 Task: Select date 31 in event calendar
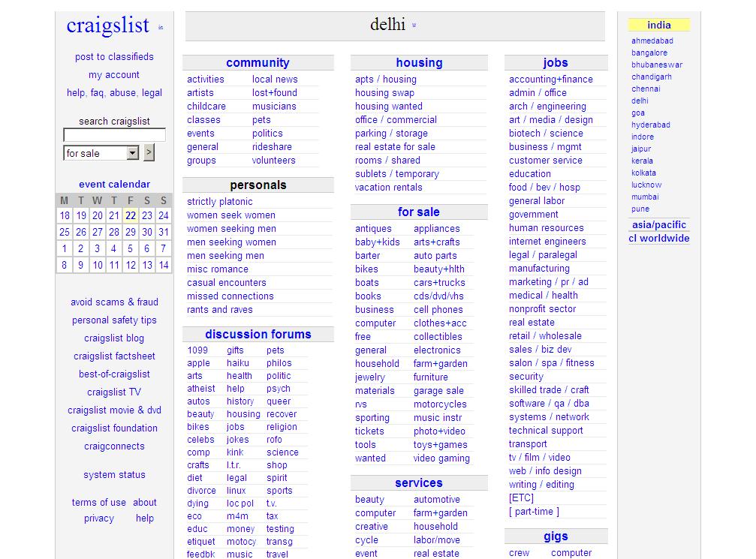pos(164,233)
